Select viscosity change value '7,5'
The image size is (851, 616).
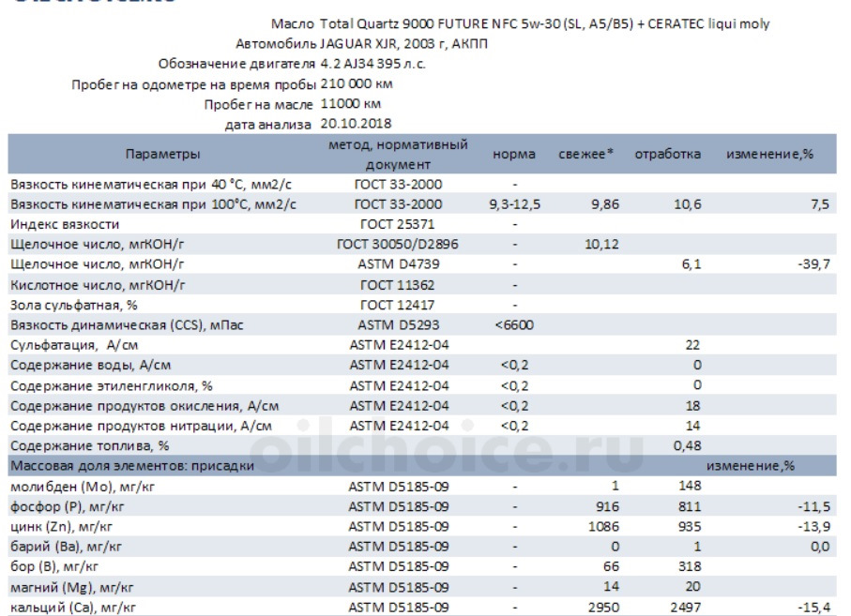819,204
